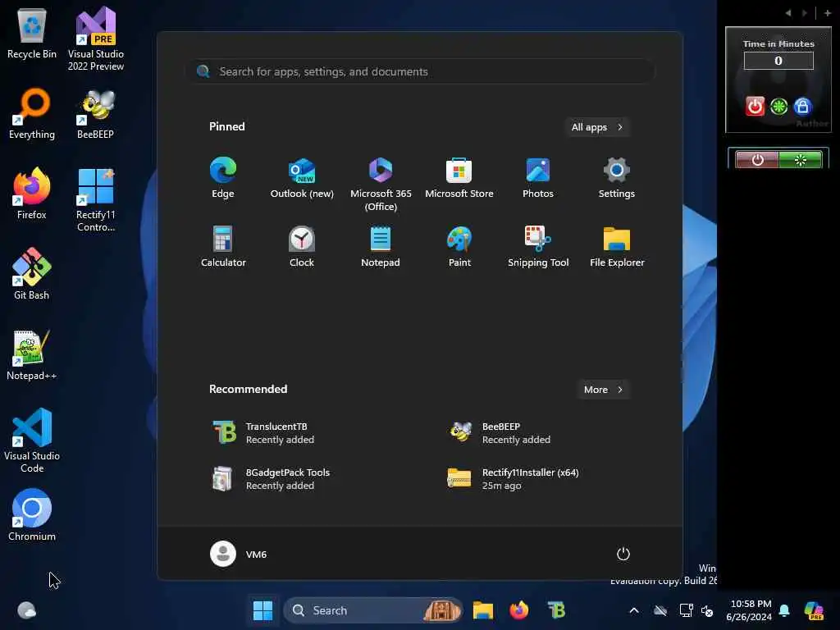The width and height of the screenshot is (840, 630).
Task: Open Microsoft 365 (Office) app
Action: click(381, 185)
